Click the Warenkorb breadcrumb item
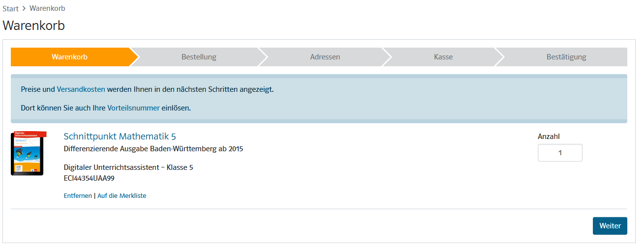644x246 pixels. click(x=47, y=8)
